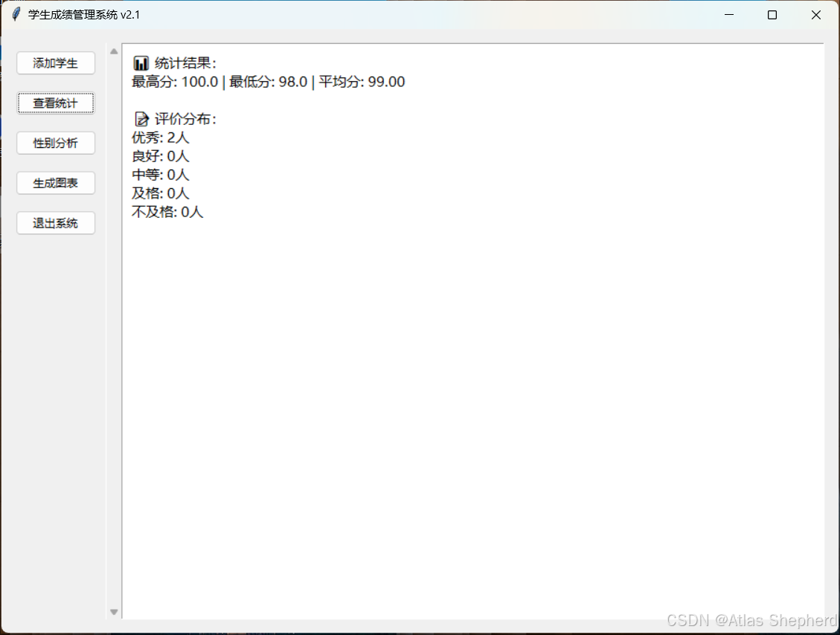840x635 pixels.
Task: Close the 学生成绩管理系统 window
Action: coord(816,14)
